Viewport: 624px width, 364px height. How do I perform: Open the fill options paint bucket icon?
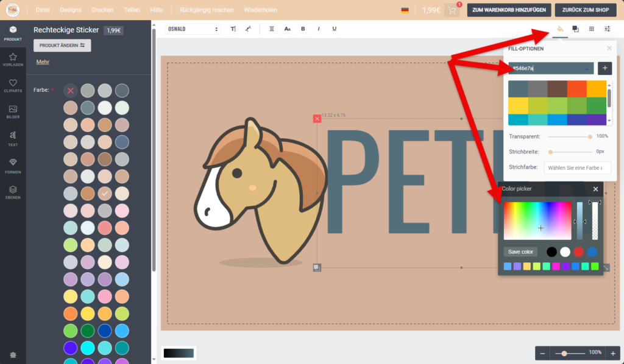(560, 29)
